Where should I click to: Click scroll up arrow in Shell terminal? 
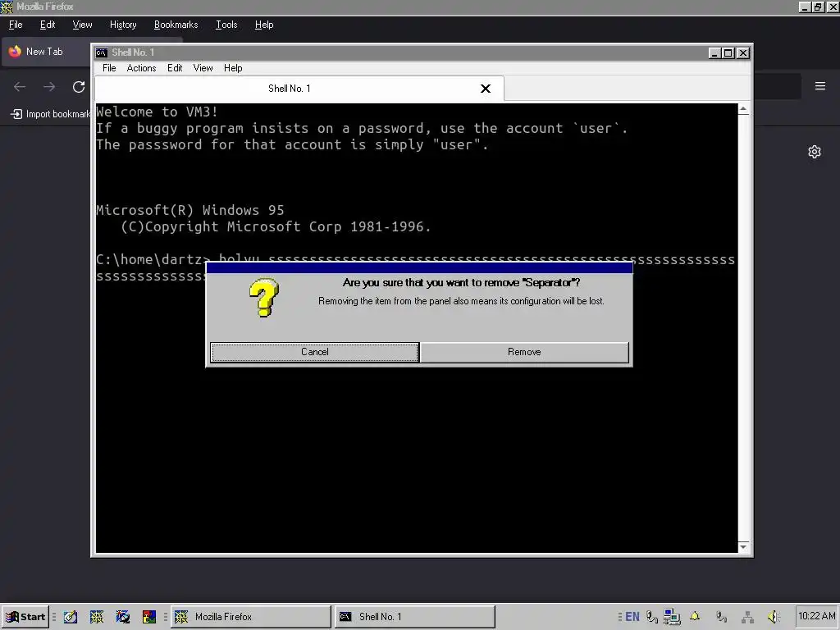(x=743, y=109)
